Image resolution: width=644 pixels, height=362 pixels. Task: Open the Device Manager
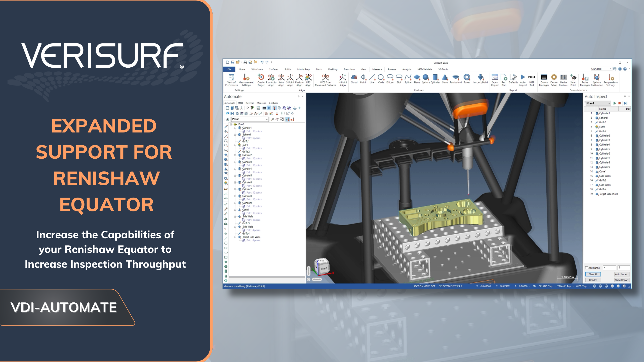544,80
